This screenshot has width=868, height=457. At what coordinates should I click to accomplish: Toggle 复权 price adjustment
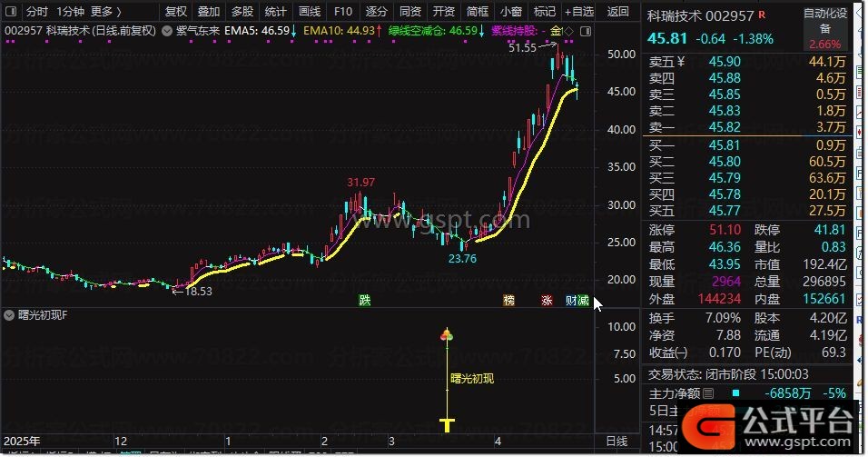[175, 11]
